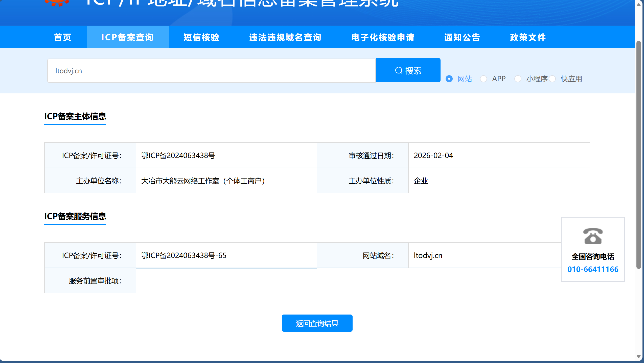Open 政策文件 menu item
644x363 pixels.
point(528,37)
